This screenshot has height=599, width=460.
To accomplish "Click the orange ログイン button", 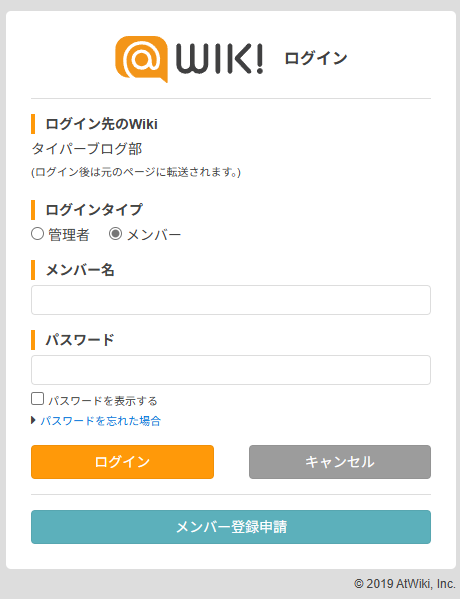I will pos(122,462).
